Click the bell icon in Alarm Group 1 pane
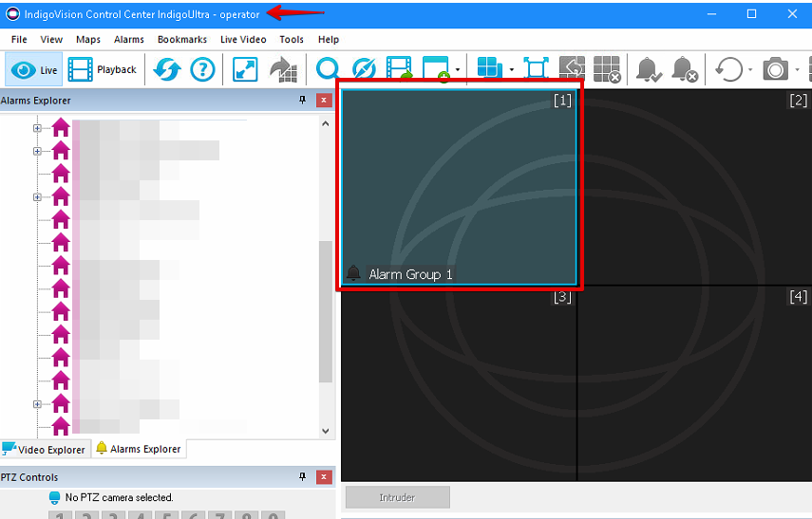812x519 pixels. [353, 273]
